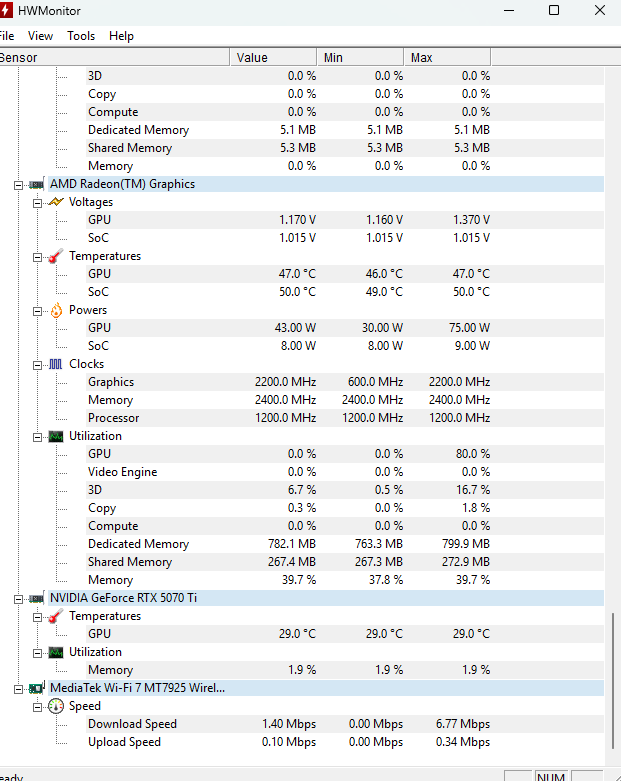Click the Clocks waveform icon

(56, 364)
